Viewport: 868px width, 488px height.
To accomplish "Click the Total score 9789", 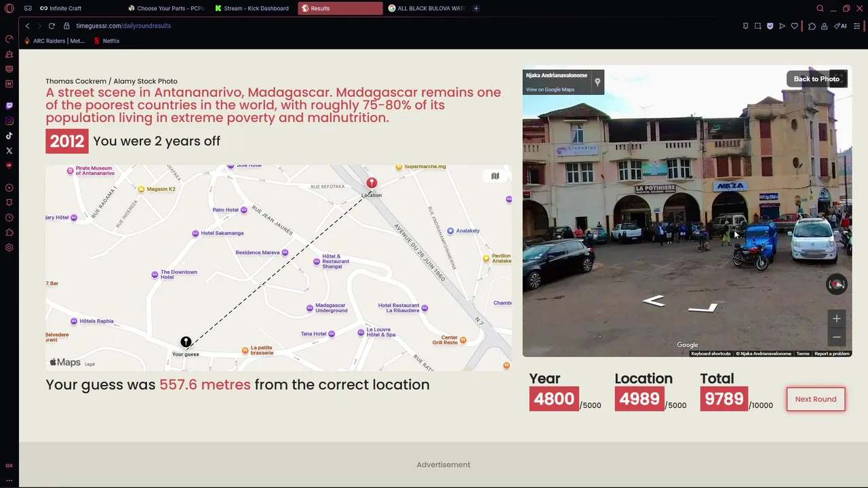I will pos(724,399).
